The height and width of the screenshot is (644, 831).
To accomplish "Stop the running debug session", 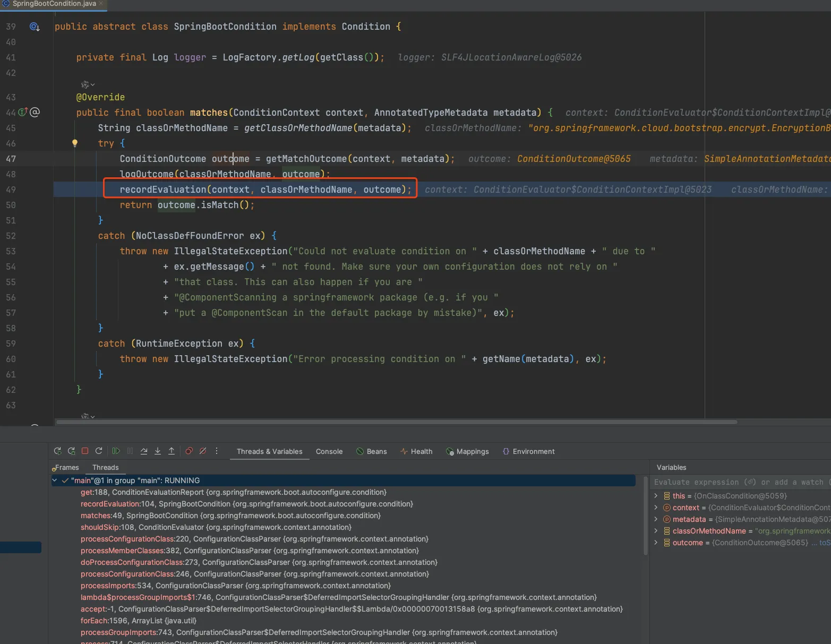I will tap(85, 451).
